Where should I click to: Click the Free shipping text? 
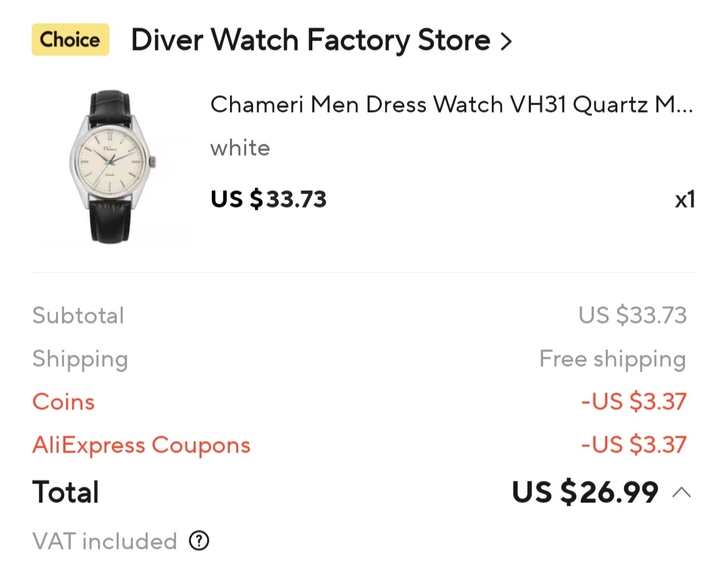[x=612, y=359]
